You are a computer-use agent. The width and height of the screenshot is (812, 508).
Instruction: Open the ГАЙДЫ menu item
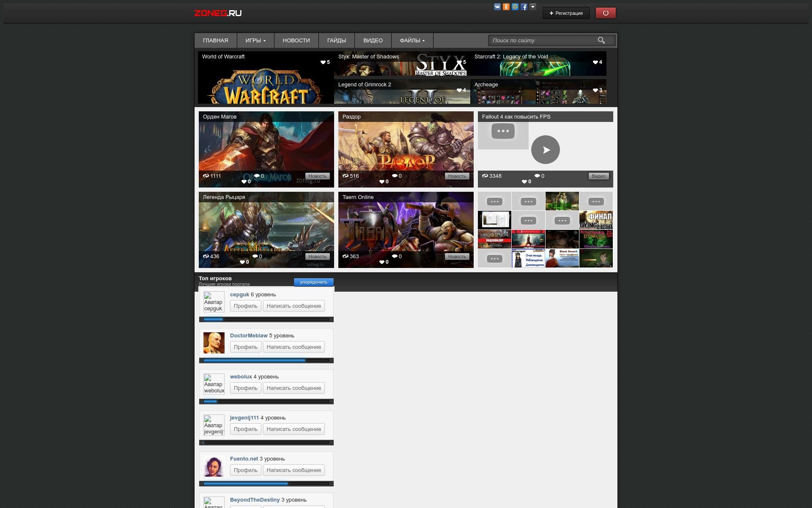pyautogui.click(x=337, y=41)
